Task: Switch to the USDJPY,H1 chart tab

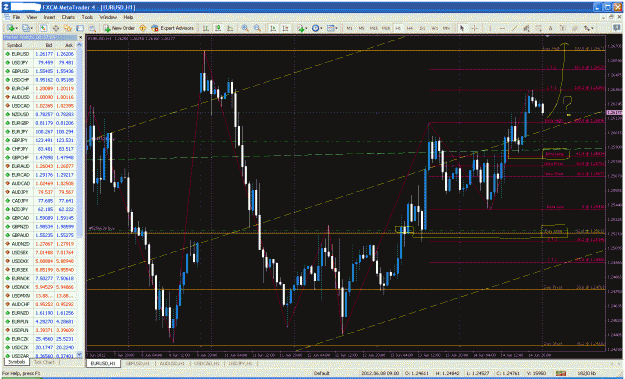Action: click(x=240, y=363)
